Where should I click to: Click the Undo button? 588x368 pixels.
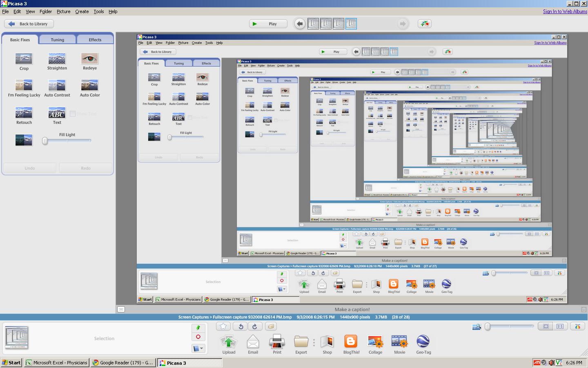pyautogui.click(x=29, y=168)
